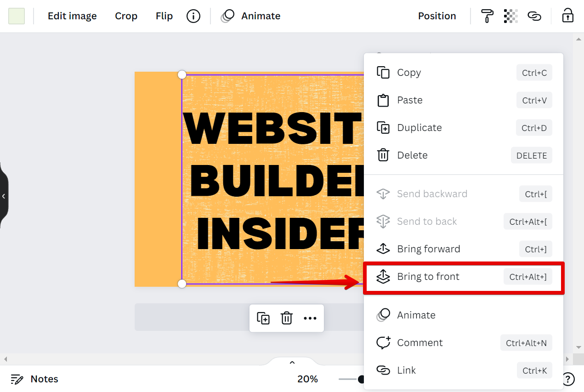Expand the collapsed left side panel
This screenshot has height=392, width=584.
coord(4,196)
